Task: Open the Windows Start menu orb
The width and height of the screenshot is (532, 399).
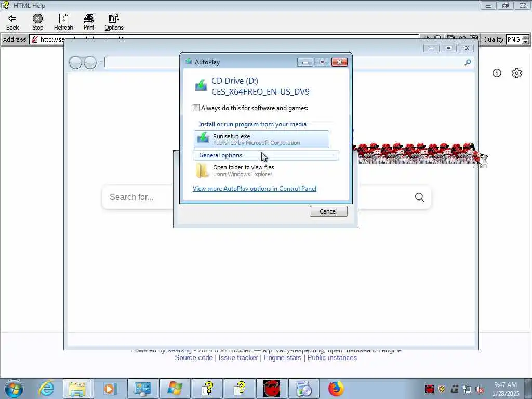Action: (14, 389)
